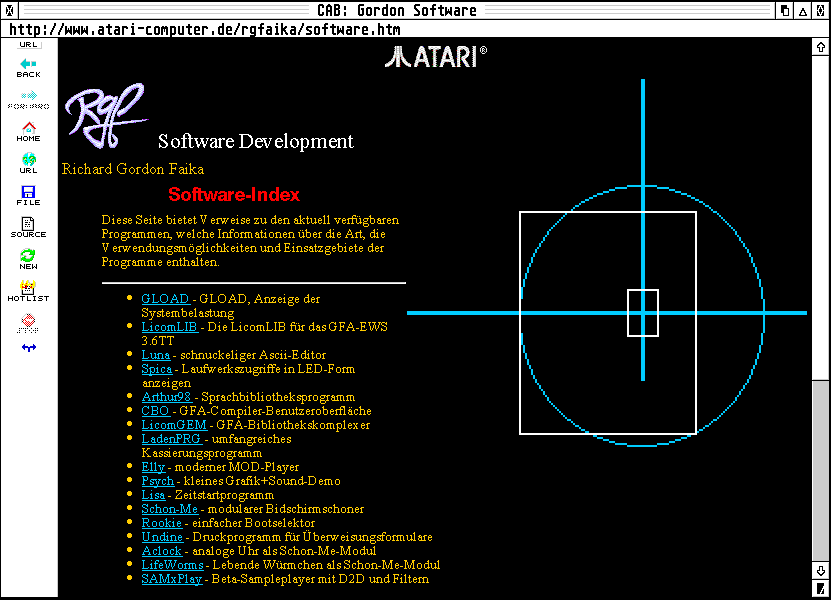Click the window resize gadget in corner
This screenshot has width=831, height=600.
pos(821,588)
